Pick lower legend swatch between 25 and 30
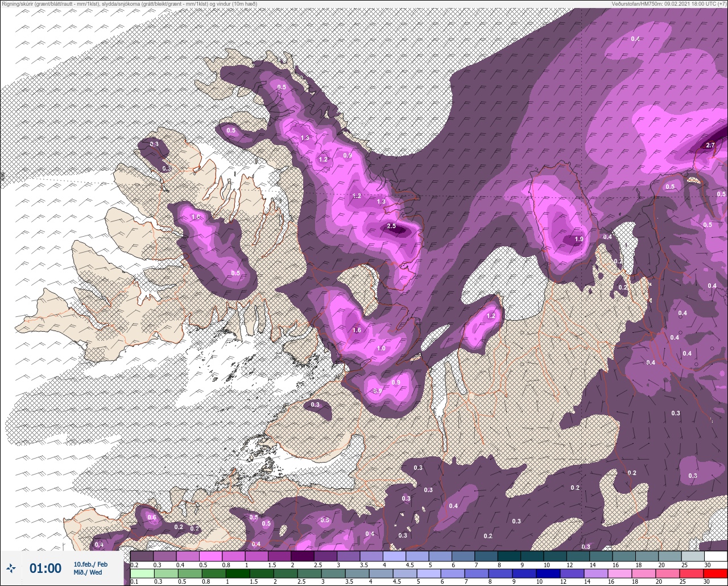Viewport: 728px width, 586px height. [693, 573]
